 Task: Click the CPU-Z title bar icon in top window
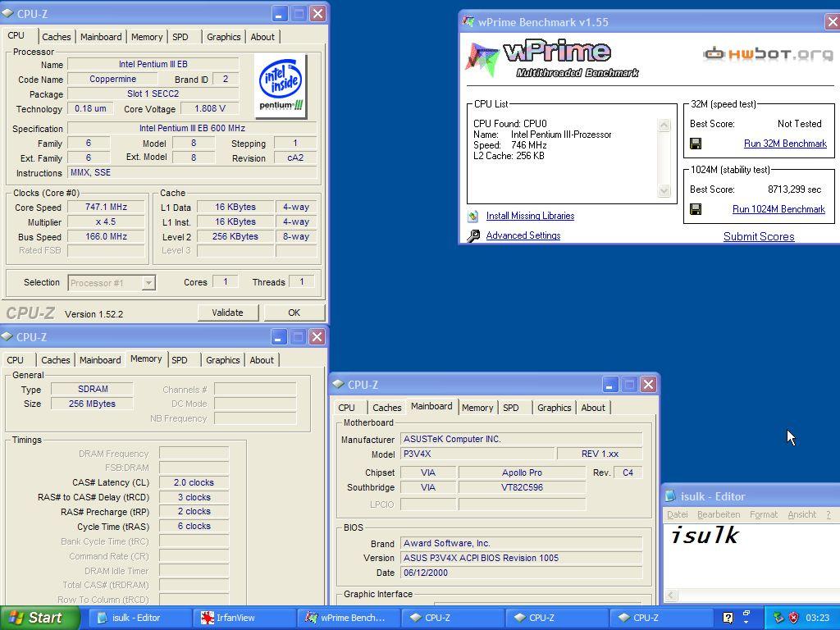[x=7, y=13]
